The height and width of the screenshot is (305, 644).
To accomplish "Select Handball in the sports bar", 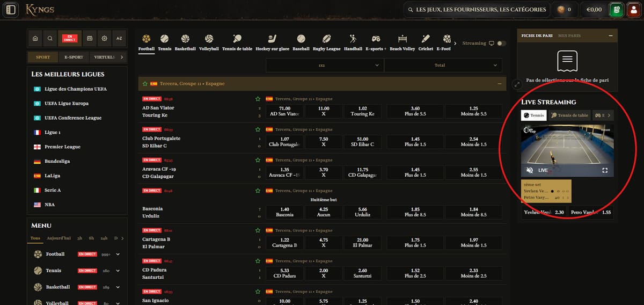I will (353, 42).
